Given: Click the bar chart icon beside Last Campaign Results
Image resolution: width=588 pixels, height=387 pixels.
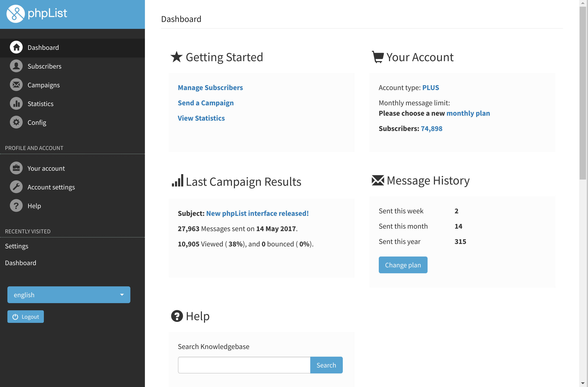Looking at the screenshot, I should [x=177, y=181].
